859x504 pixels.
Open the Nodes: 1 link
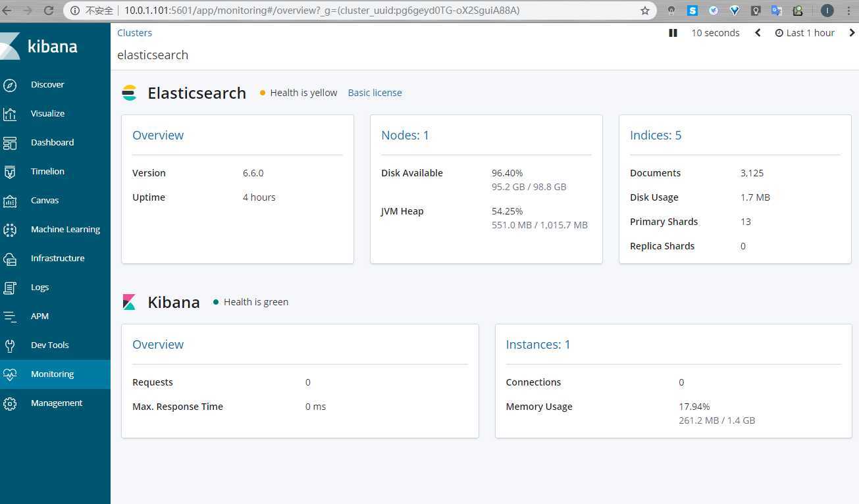point(405,136)
